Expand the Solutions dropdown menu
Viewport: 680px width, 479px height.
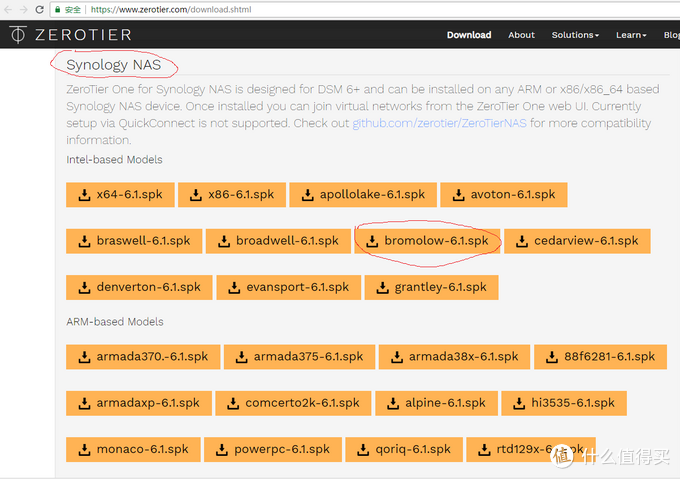(x=575, y=35)
